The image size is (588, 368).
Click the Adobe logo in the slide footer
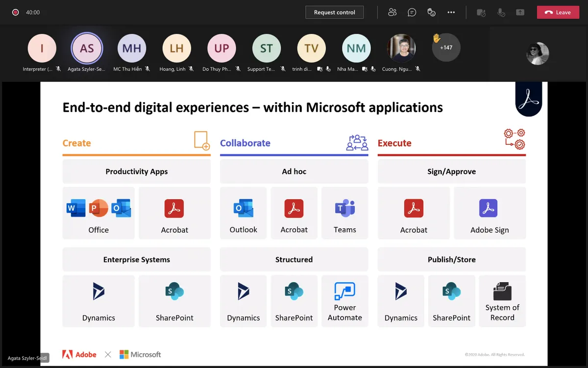click(79, 354)
